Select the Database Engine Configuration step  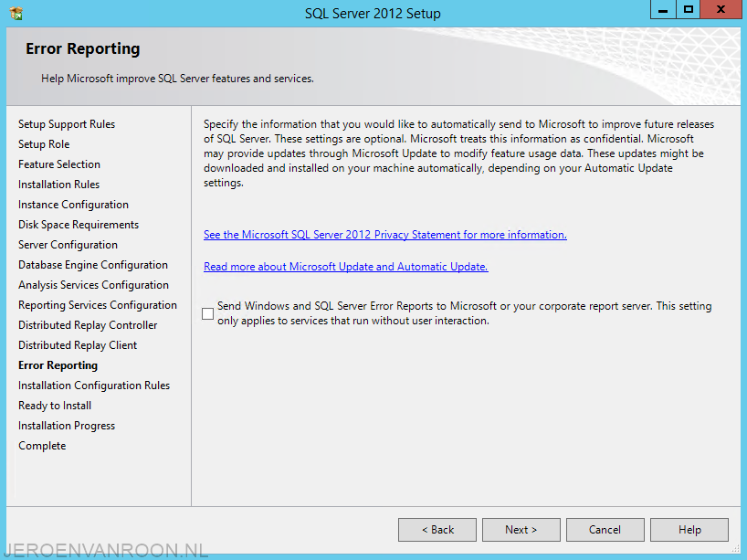click(93, 265)
